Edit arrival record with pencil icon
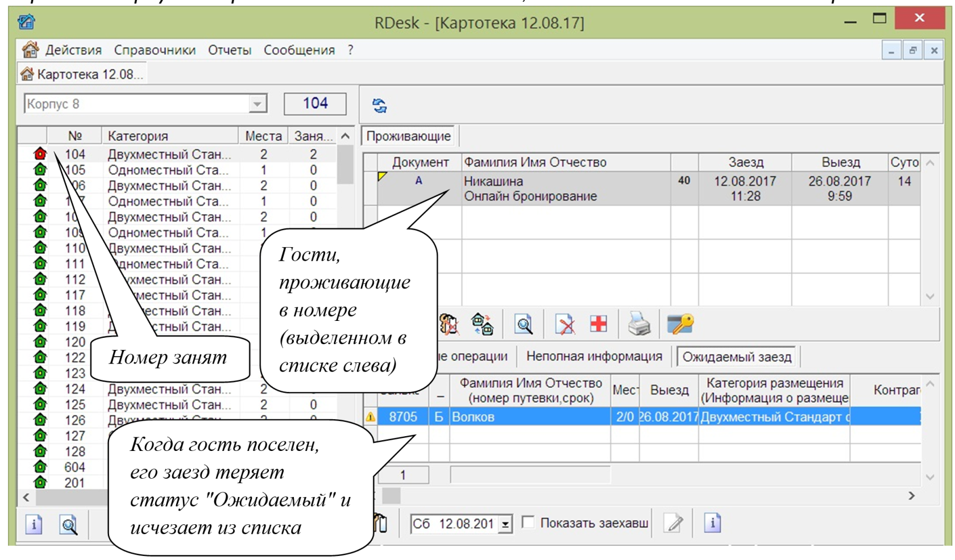Screen dimensions: 955x560 click(x=672, y=523)
